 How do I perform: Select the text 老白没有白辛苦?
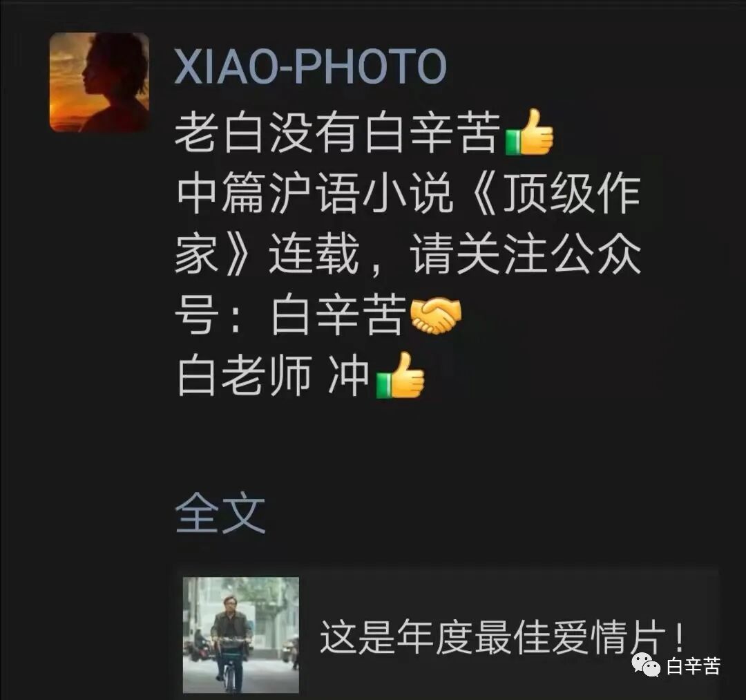tap(338, 132)
